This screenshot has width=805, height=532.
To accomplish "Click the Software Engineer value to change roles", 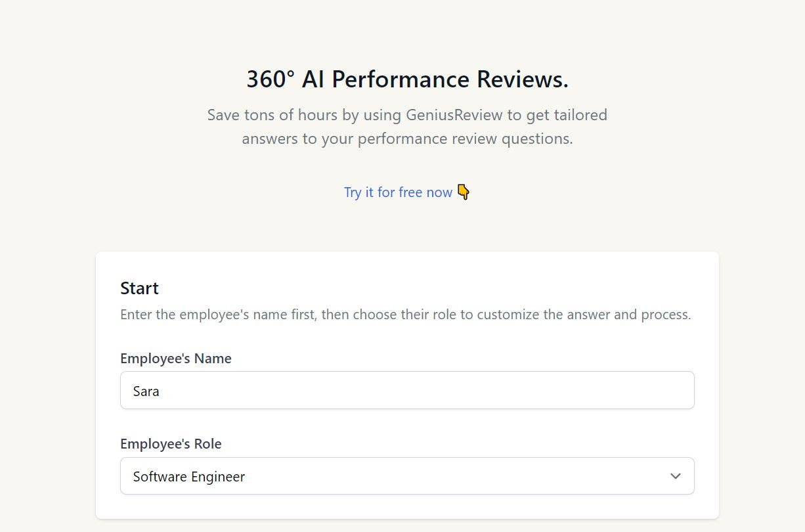I will coord(188,476).
